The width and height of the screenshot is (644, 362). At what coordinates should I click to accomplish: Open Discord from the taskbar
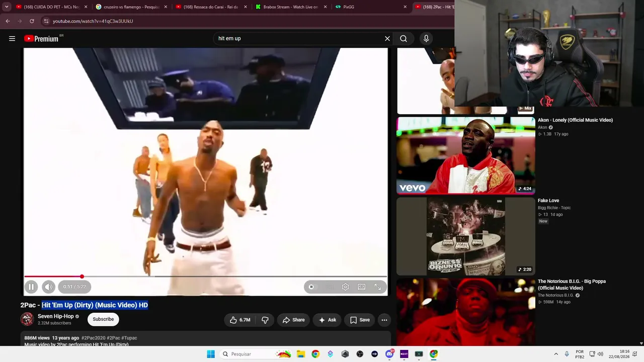389,354
